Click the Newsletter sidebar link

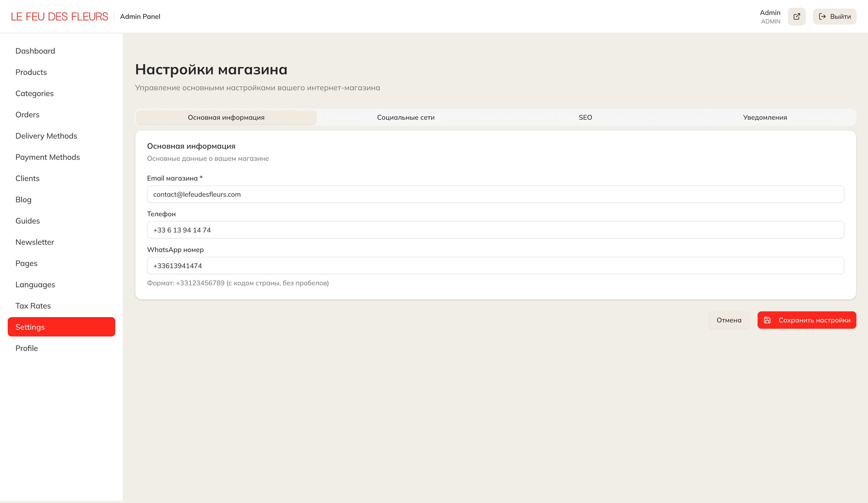tap(34, 242)
